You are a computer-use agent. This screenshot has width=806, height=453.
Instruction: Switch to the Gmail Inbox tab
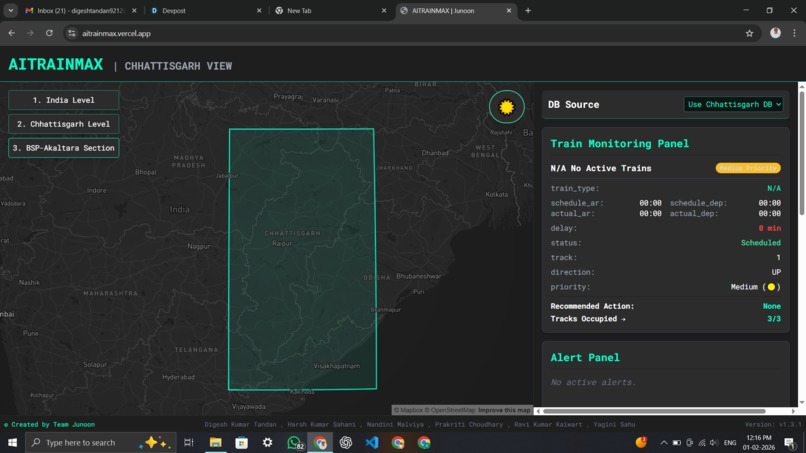pos(81,10)
